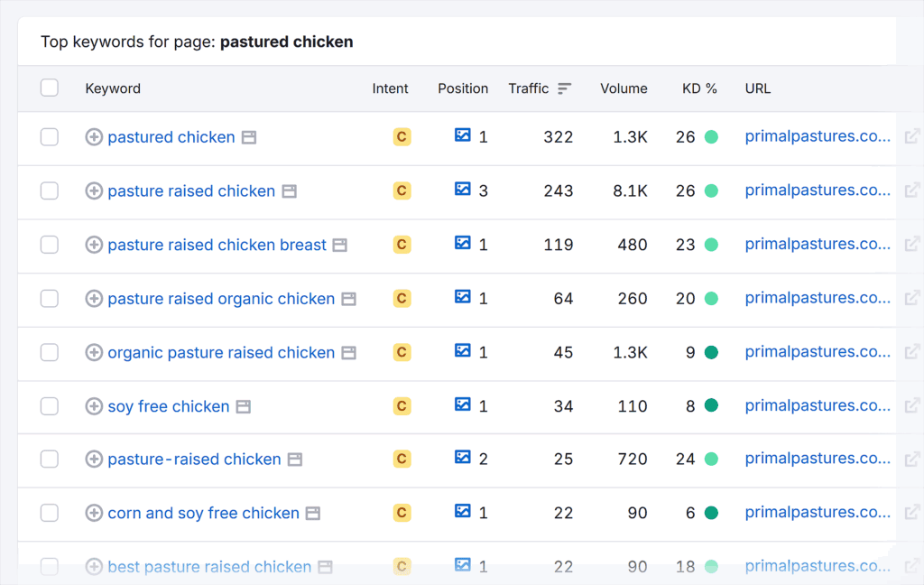This screenshot has width=924, height=585.
Task: Visit the primalpastures.co URL in the top row
Action: coord(817,135)
